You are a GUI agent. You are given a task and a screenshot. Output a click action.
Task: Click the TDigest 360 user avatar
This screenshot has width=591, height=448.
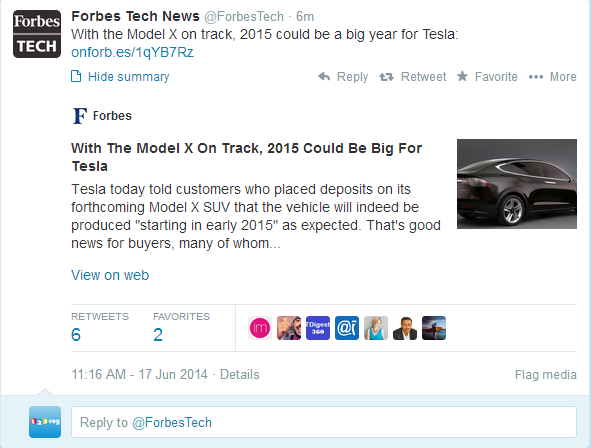pos(318,328)
